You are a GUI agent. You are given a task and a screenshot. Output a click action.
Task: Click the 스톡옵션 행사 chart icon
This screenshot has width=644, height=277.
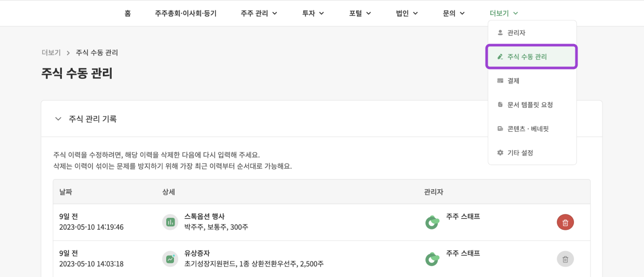(170, 222)
